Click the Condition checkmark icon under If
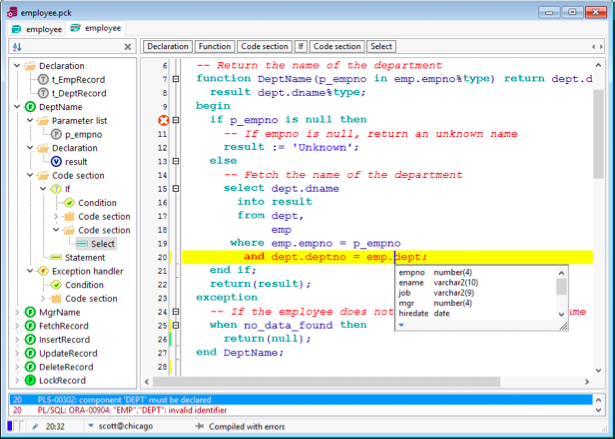The image size is (615, 439). [69, 203]
